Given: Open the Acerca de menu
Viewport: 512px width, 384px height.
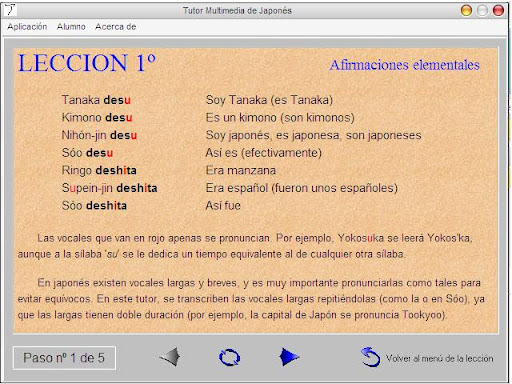Looking at the screenshot, I should [116, 27].
